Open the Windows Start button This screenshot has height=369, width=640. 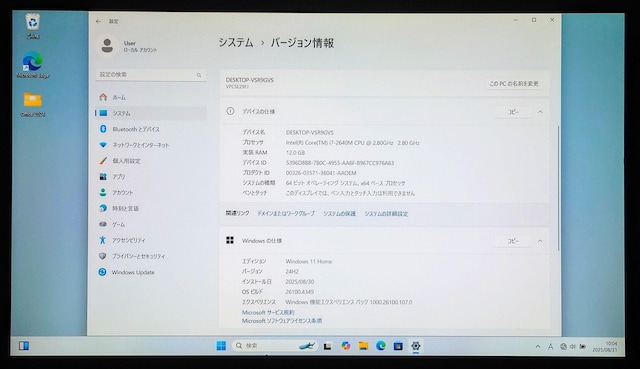click(x=221, y=346)
